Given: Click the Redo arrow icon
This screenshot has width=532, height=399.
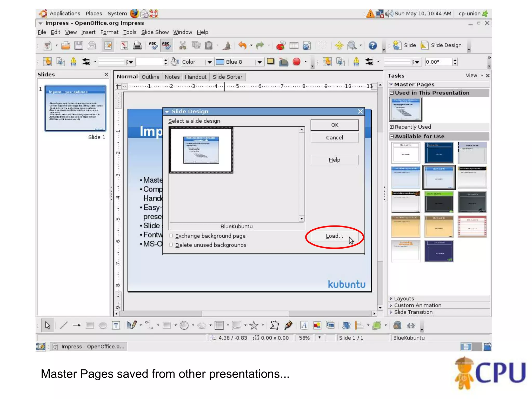Looking at the screenshot, I should coord(260,45).
